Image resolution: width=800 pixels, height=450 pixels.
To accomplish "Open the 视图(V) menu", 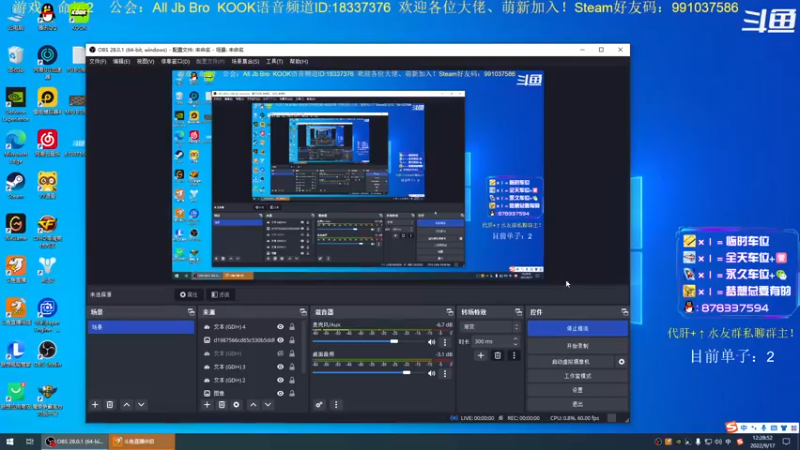I will click(145, 61).
